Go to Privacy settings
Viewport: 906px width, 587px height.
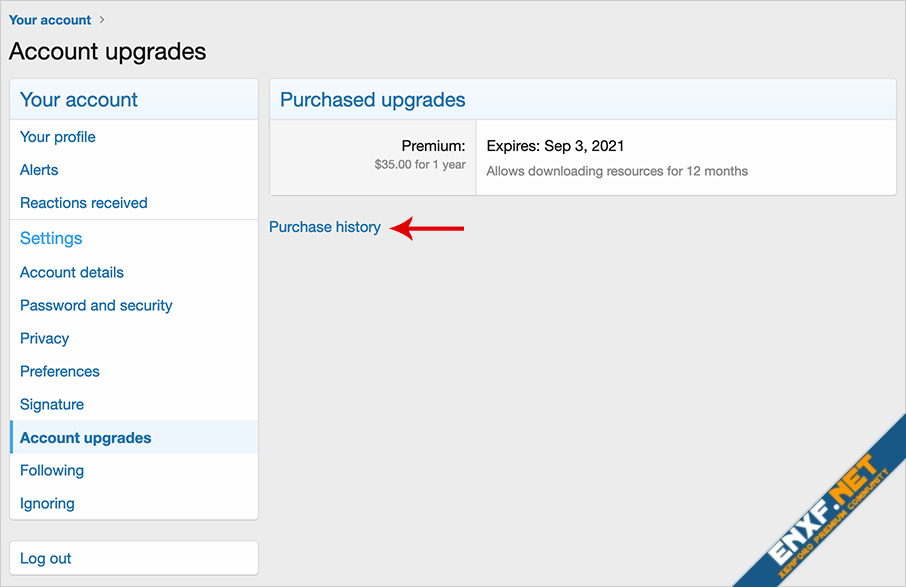point(45,338)
